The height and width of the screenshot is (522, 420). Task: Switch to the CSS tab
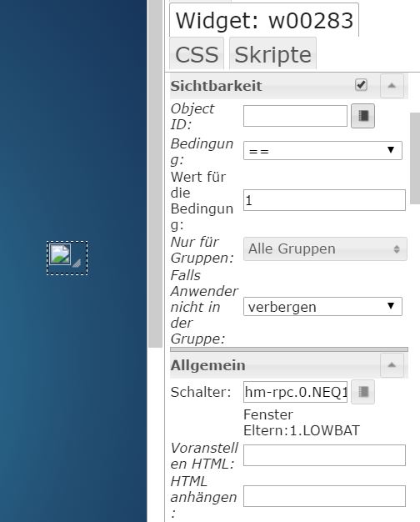click(197, 54)
